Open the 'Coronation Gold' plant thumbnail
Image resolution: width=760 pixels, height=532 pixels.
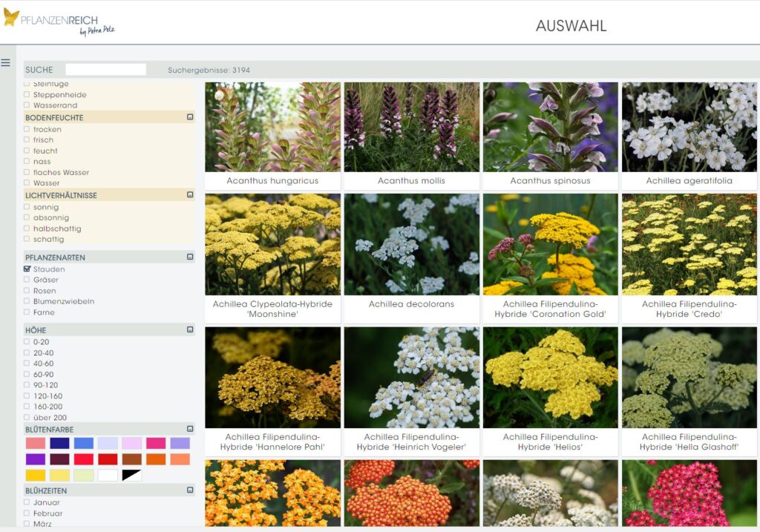point(551,244)
